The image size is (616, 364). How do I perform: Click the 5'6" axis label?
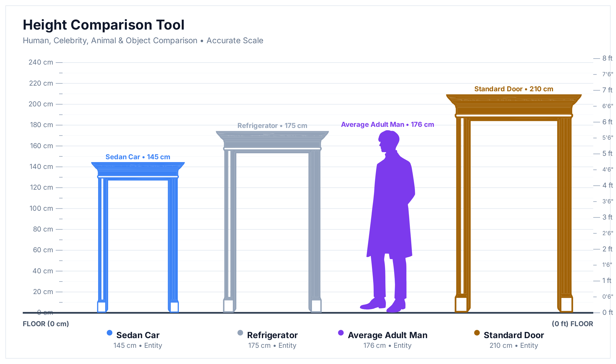[608, 138]
